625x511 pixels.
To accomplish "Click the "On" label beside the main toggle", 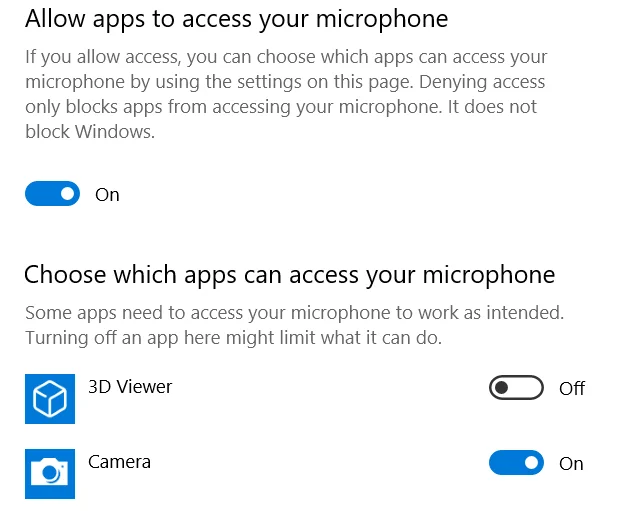I will click(x=107, y=195).
